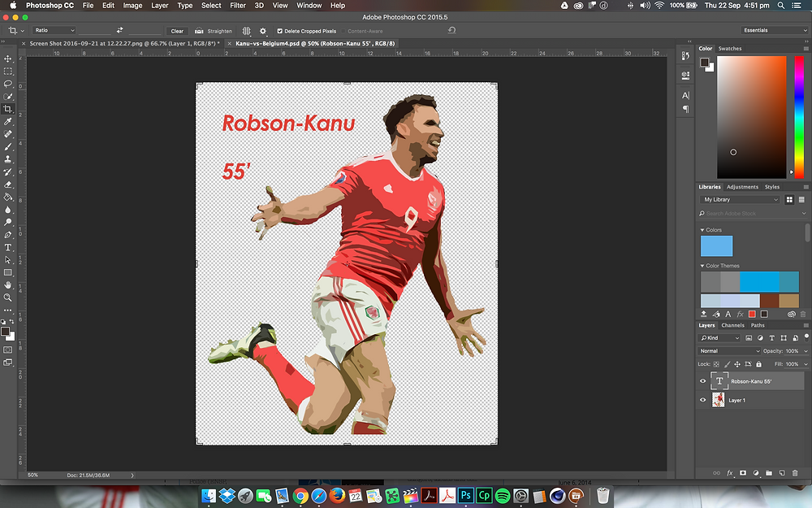The image size is (812, 508).
Task: Select the Brush tool
Action: coord(8,146)
